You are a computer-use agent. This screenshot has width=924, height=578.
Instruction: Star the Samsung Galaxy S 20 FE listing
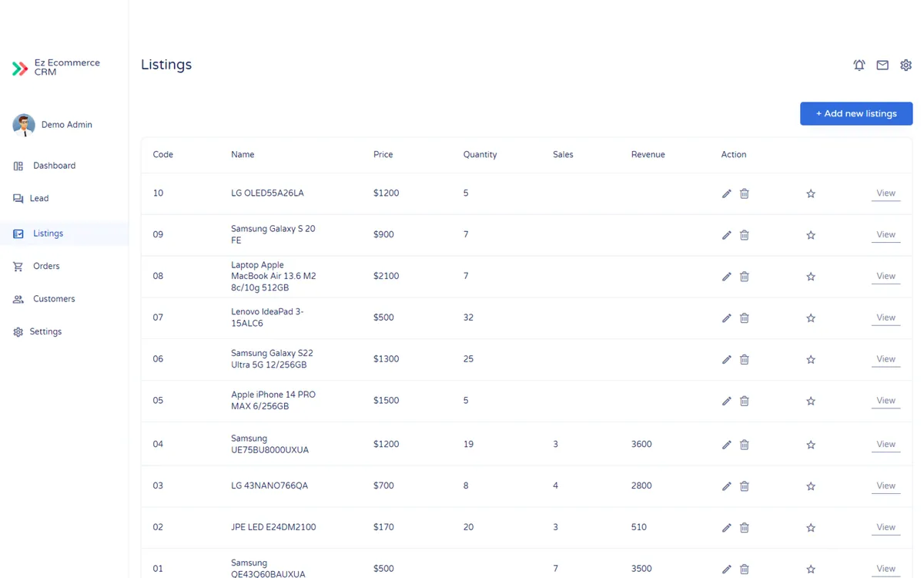(x=811, y=235)
